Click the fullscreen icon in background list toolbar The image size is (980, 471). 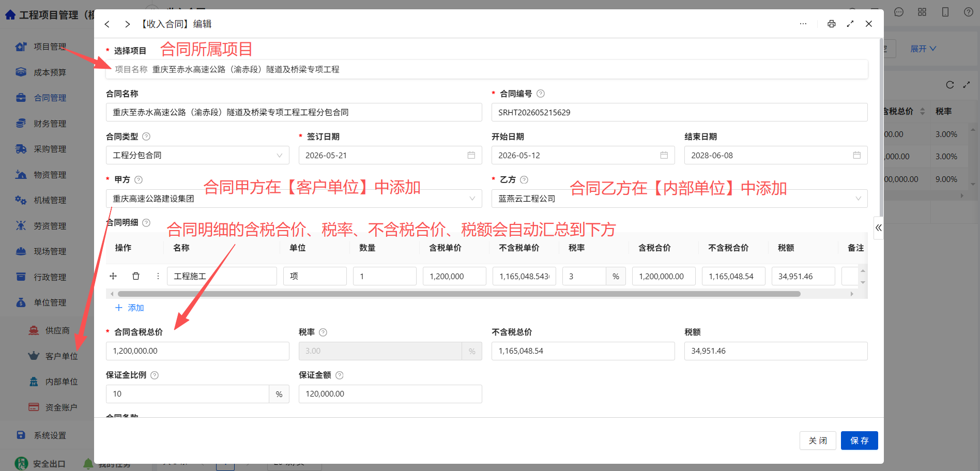967,85
